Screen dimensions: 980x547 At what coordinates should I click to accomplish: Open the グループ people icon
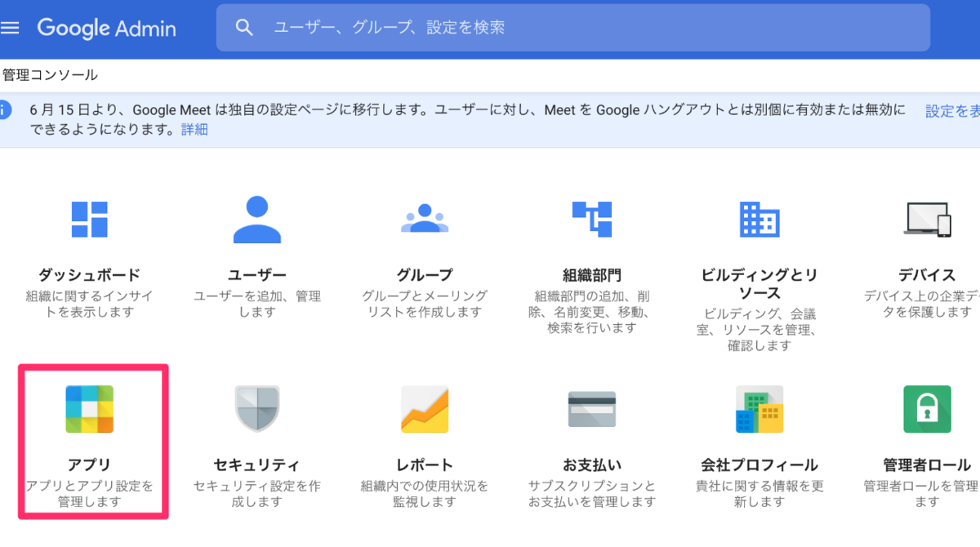point(425,218)
